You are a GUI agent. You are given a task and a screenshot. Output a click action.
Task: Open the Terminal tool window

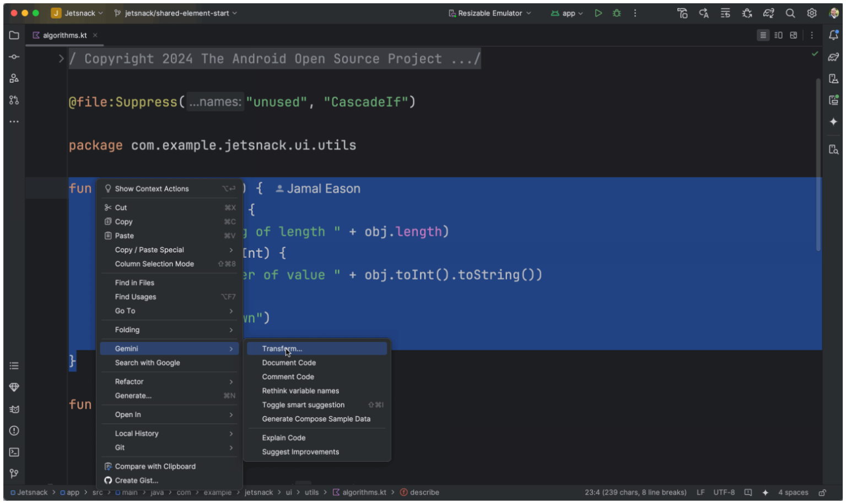pyautogui.click(x=14, y=452)
